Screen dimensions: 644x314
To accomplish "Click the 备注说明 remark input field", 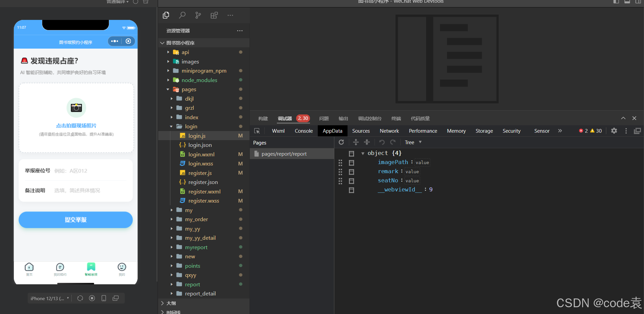I will [x=91, y=190].
